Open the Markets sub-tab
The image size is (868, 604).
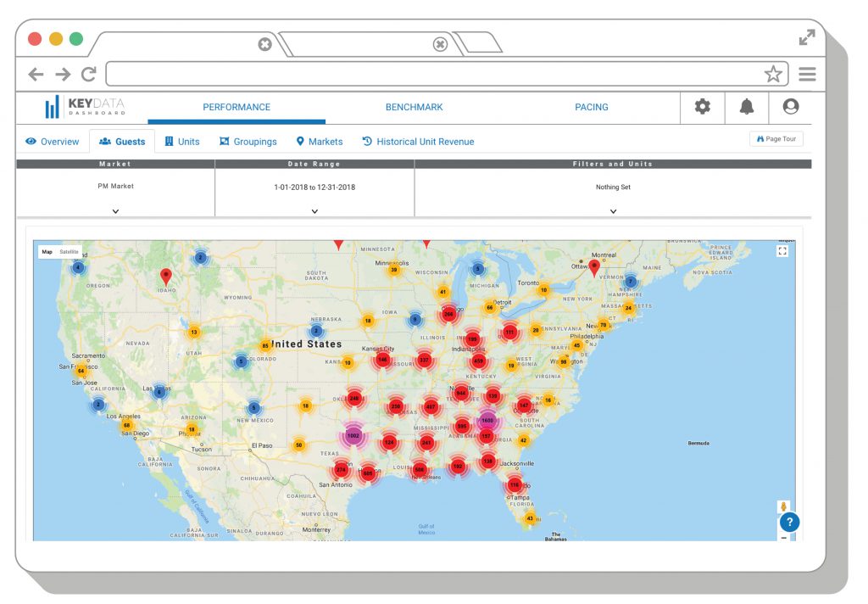(319, 142)
